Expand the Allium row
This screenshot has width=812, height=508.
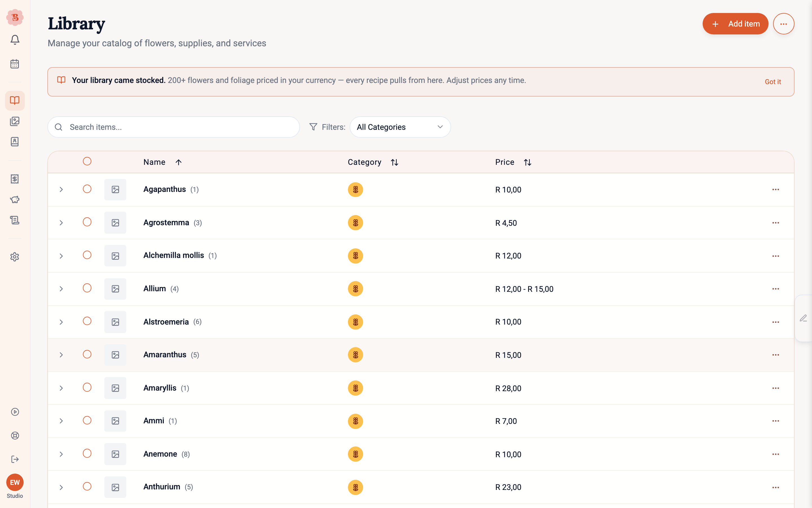(x=61, y=289)
